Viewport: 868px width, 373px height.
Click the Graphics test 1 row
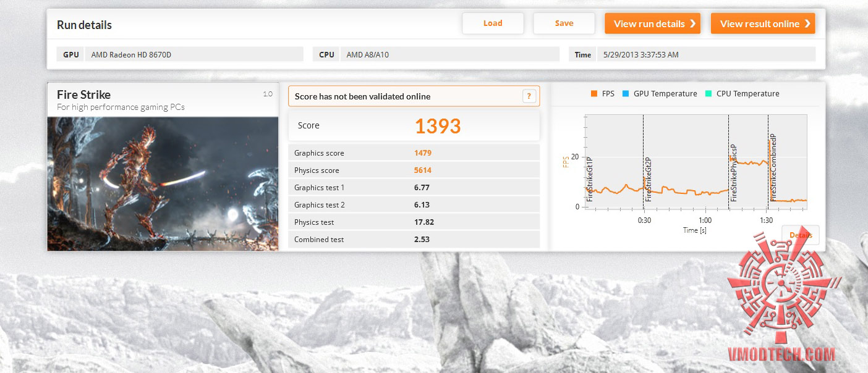(x=414, y=188)
